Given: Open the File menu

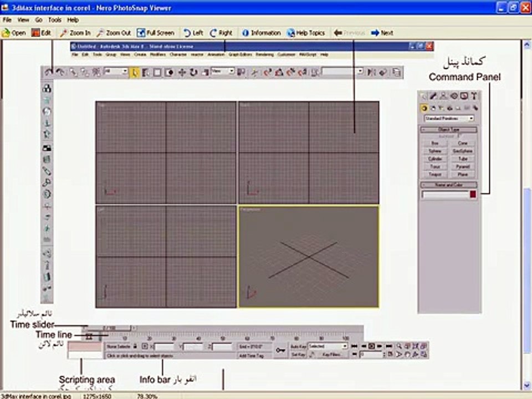Looking at the screenshot, I should [x=7, y=20].
